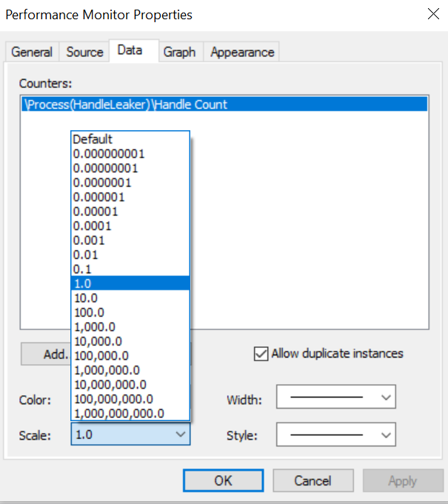Close the Performance Monitor Properties dialog
The height and width of the screenshot is (504, 448).
(x=432, y=14)
